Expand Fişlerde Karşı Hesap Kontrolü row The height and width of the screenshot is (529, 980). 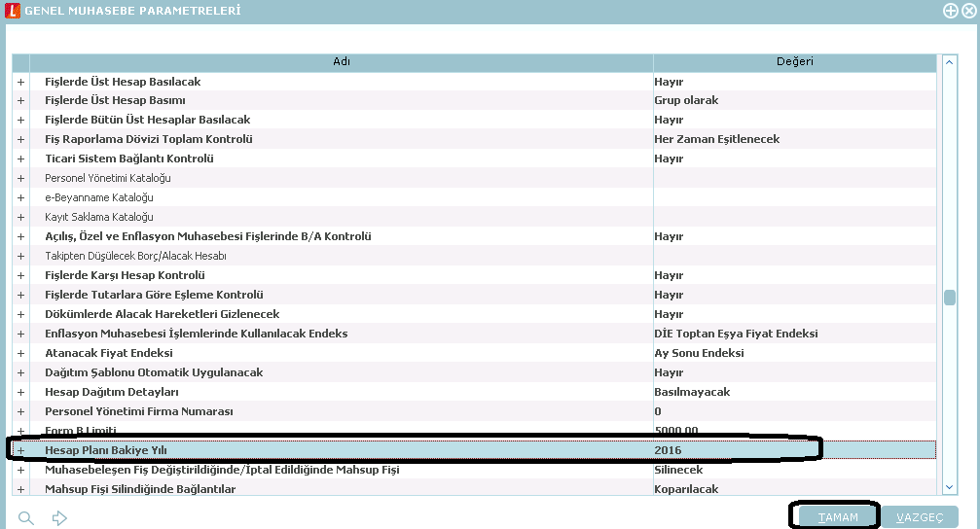(x=20, y=275)
